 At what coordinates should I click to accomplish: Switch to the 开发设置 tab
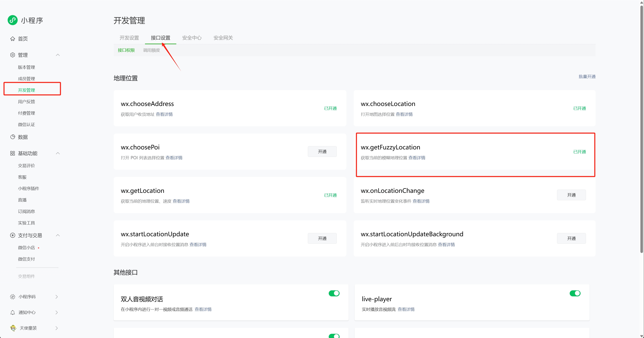pos(129,38)
